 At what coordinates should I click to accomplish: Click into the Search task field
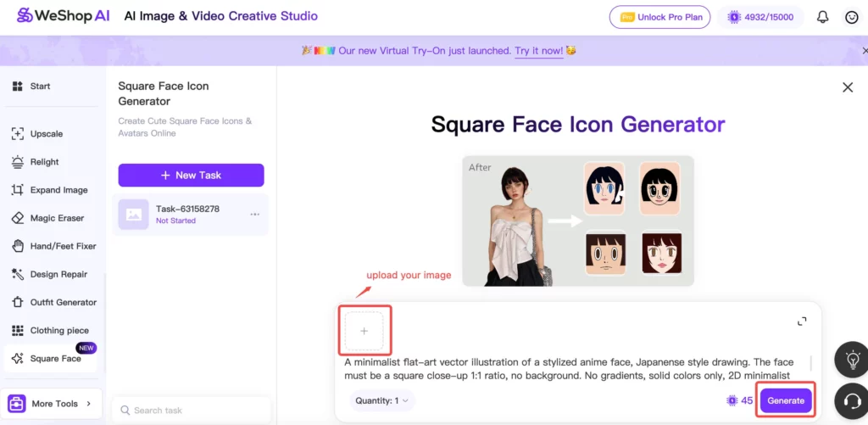(191, 410)
